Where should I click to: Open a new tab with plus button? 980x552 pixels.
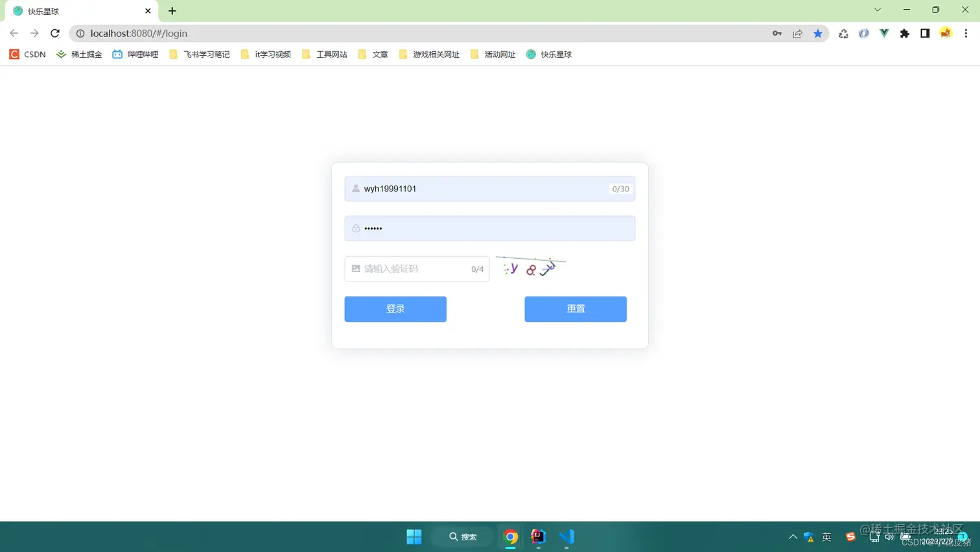tap(172, 11)
